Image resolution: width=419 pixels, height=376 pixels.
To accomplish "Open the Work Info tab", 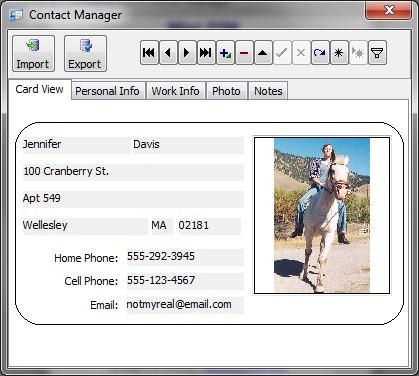I will [176, 91].
